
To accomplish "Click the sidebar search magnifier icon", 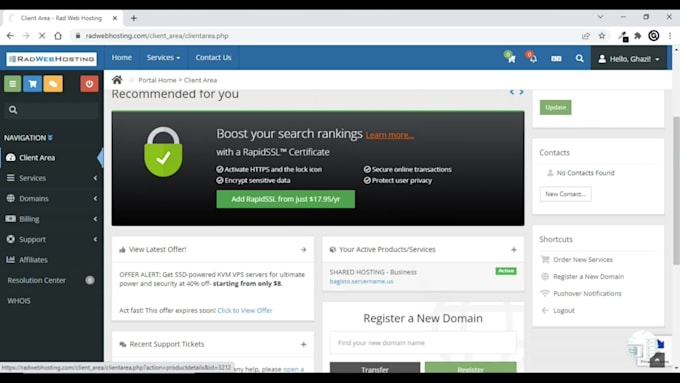I will [x=13, y=110].
